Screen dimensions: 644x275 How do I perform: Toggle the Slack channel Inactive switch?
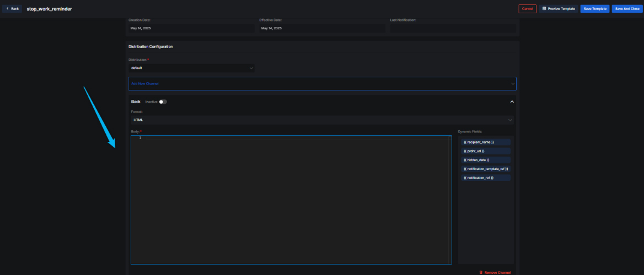pos(163,102)
